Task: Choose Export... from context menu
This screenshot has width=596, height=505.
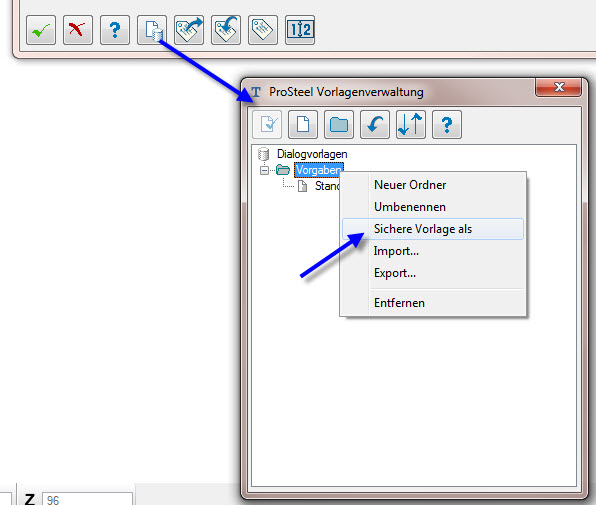Action: pos(433,273)
